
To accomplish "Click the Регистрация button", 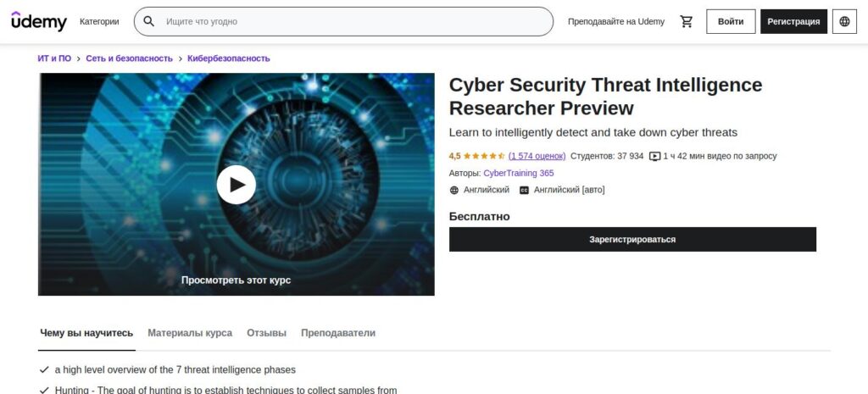I will (x=793, y=21).
